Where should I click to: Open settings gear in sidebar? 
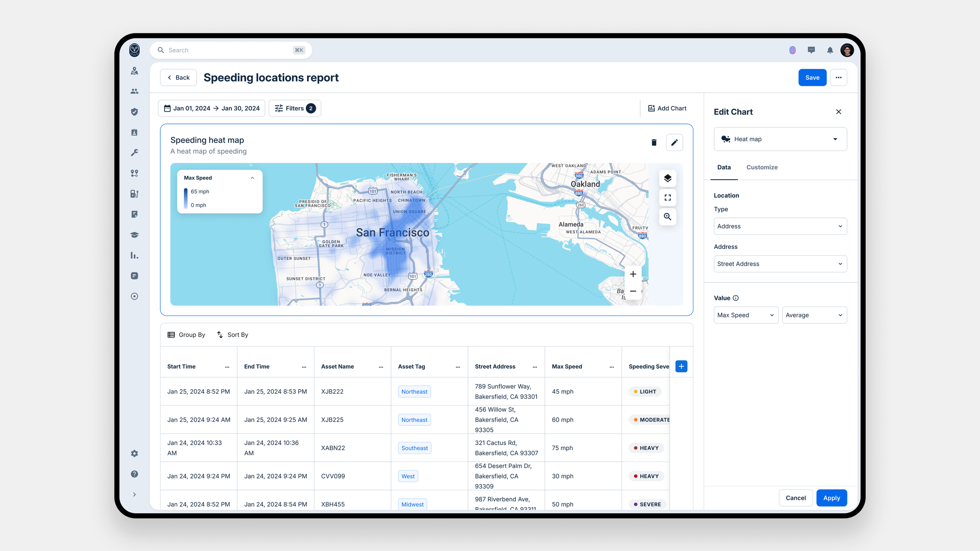[x=134, y=453]
